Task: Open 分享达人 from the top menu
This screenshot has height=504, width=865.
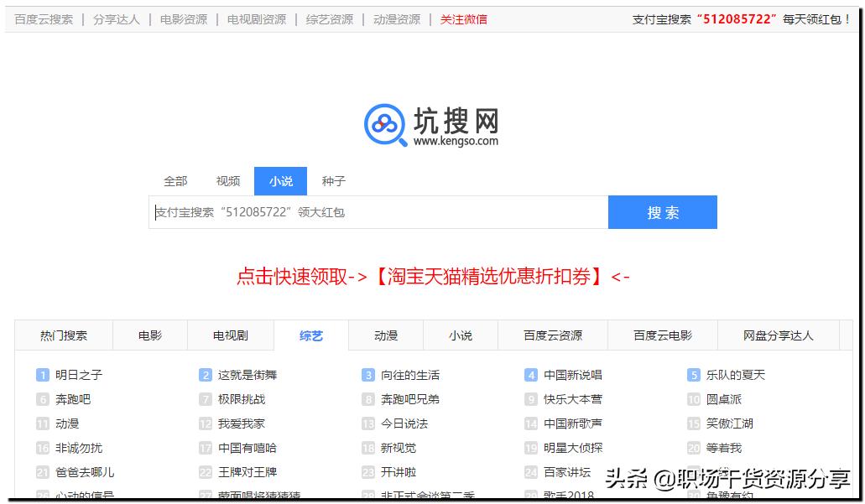Action: click(117, 18)
